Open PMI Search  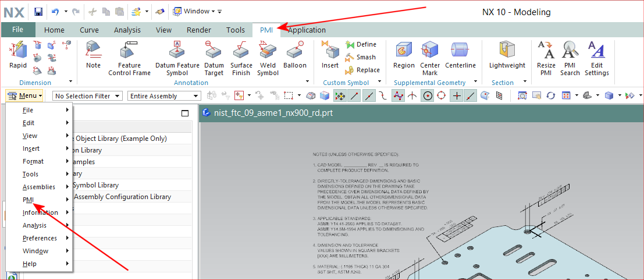click(570, 58)
